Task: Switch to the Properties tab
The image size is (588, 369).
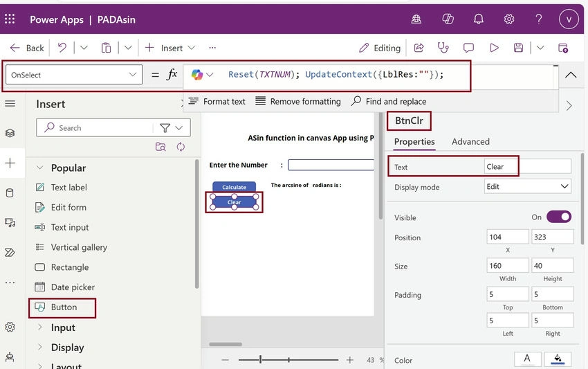Action: (x=414, y=141)
